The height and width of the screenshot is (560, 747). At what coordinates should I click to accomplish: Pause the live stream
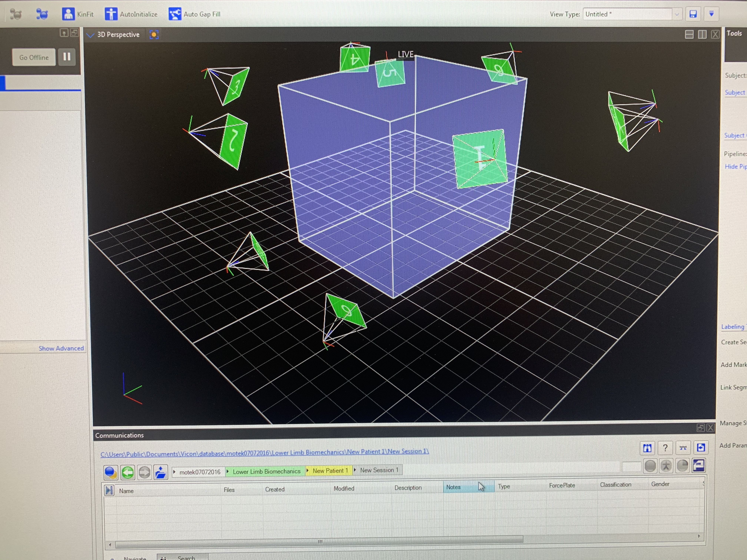pyautogui.click(x=67, y=57)
